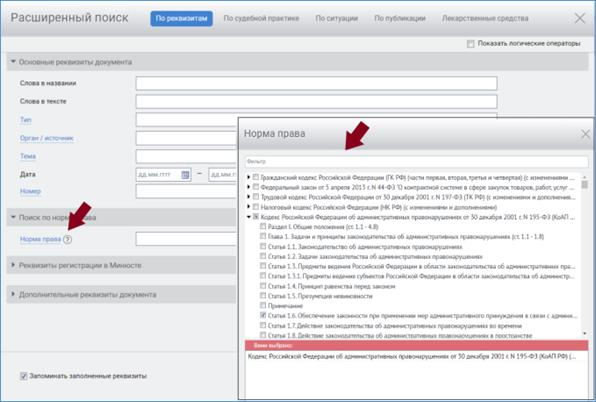The height and width of the screenshot is (402, 596).
Task: Uncheck the Статья 1.6 checkbox
Action: [x=263, y=315]
